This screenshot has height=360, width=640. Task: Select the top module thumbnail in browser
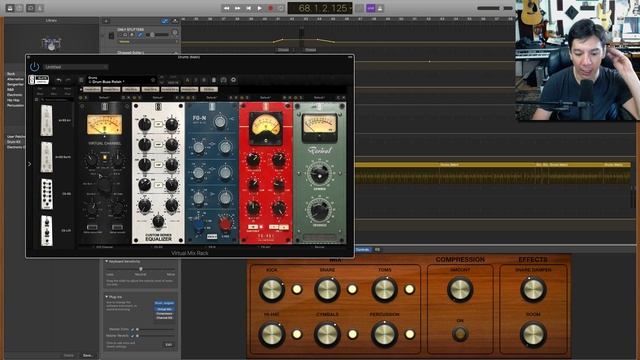pos(47,120)
